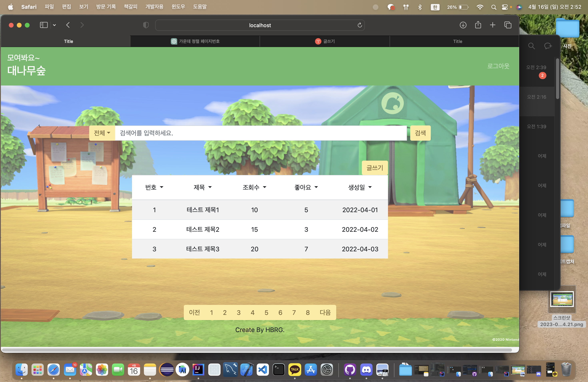The width and height of the screenshot is (588, 382).
Task: Click the 로그아웃 link
Action: (498, 66)
